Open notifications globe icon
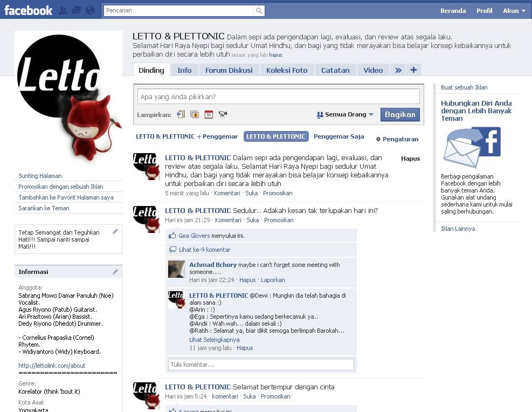Image resolution: width=532 pixels, height=412 pixels. click(x=90, y=11)
